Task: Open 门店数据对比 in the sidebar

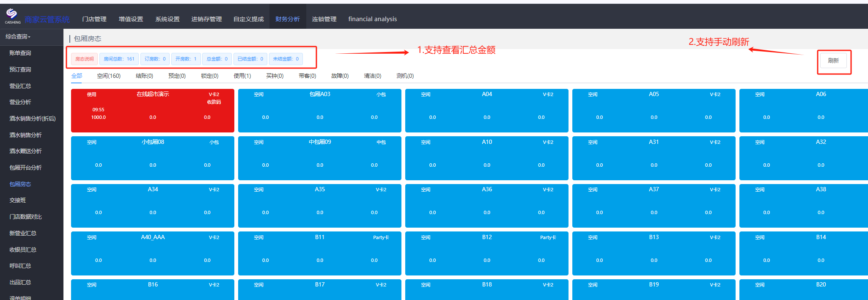Action: point(25,217)
